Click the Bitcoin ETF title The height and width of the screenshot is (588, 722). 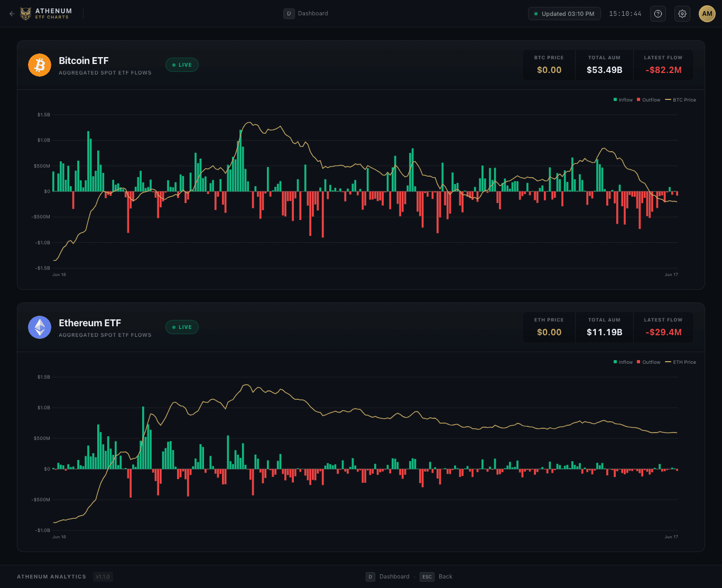(x=84, y=61)
